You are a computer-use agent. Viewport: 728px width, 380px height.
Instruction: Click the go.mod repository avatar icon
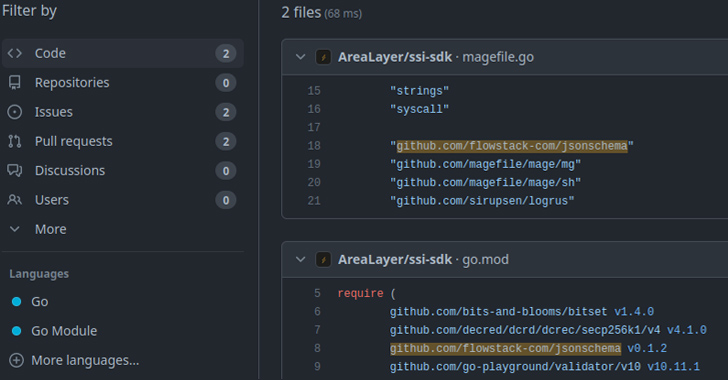coord(323,259)
